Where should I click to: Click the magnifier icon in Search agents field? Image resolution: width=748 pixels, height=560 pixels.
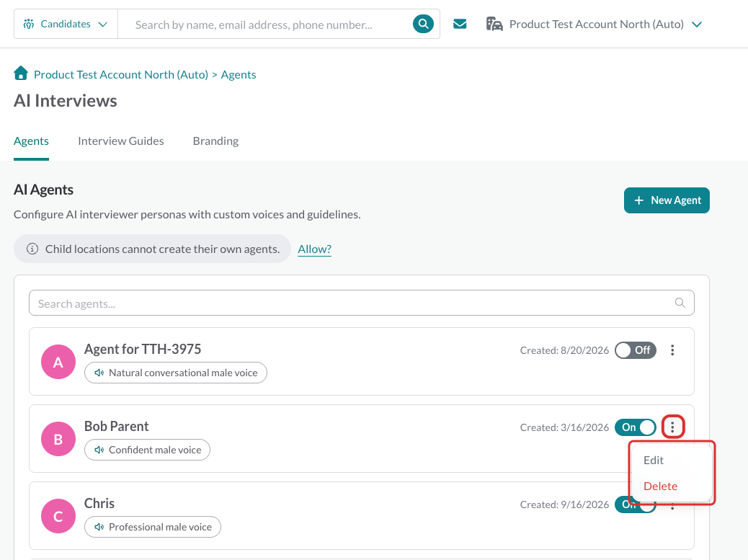pos(680,303)
